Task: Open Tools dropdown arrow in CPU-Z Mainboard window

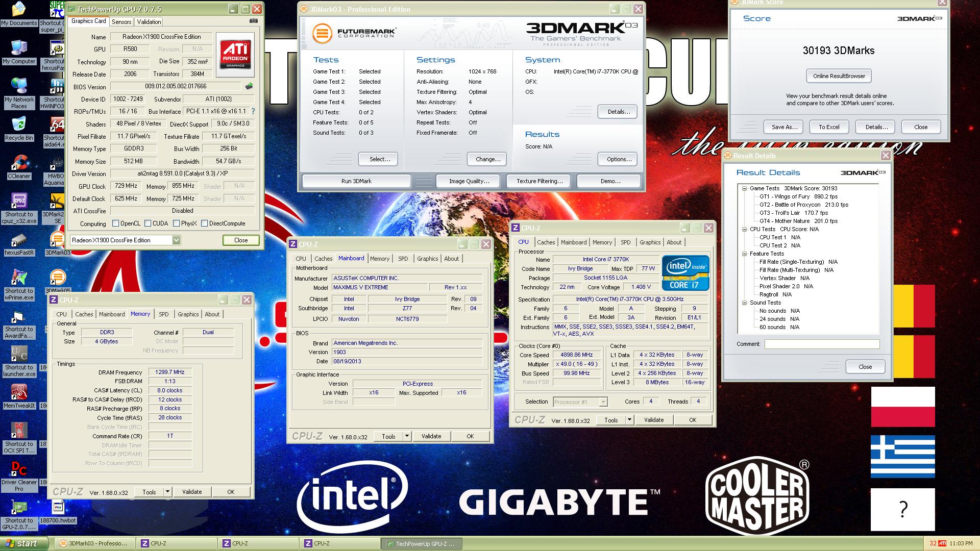Action: click(407, 436)
